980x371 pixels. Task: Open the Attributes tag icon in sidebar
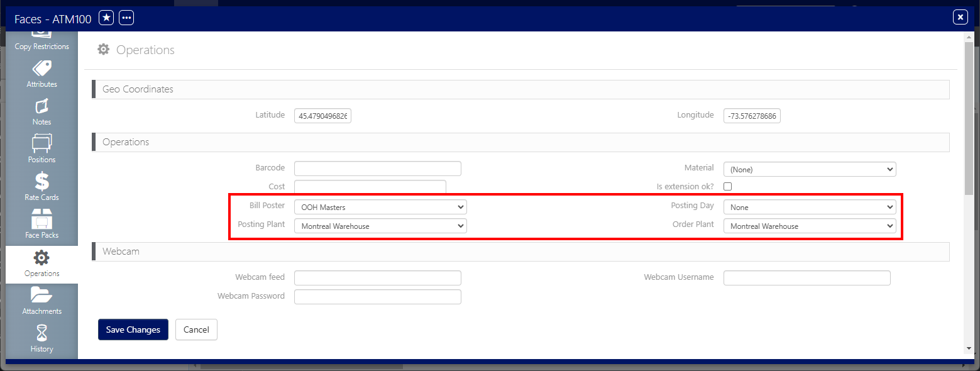41,69
